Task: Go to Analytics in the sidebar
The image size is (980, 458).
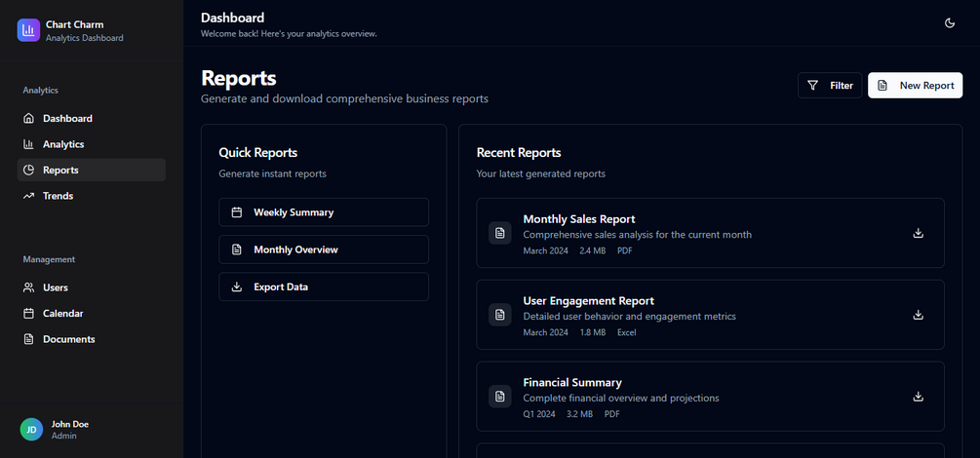Action: point(63,144)
